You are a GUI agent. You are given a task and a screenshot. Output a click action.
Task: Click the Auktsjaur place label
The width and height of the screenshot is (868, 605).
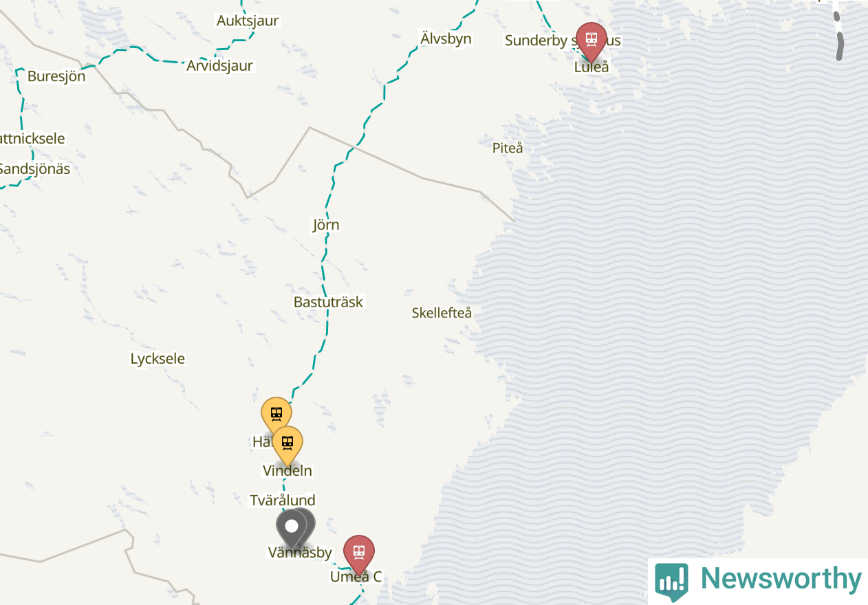tap(248, 21)
